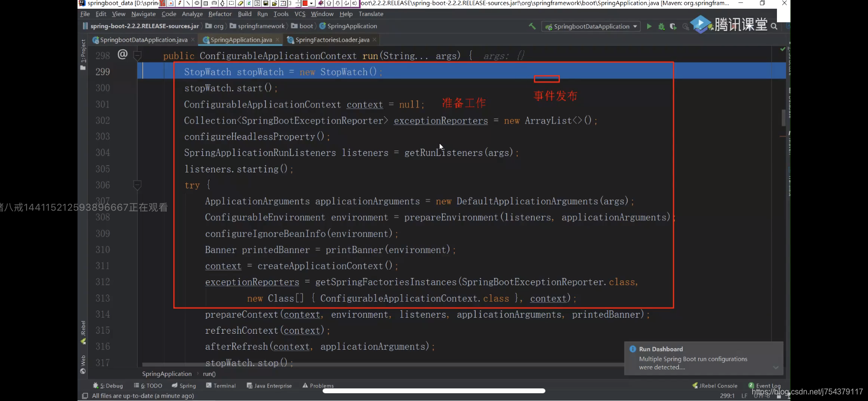Image resolution: width=868 pixels, height=401 pixels.
Task: Open the Java Enterprise tool window
Action: 269,386
